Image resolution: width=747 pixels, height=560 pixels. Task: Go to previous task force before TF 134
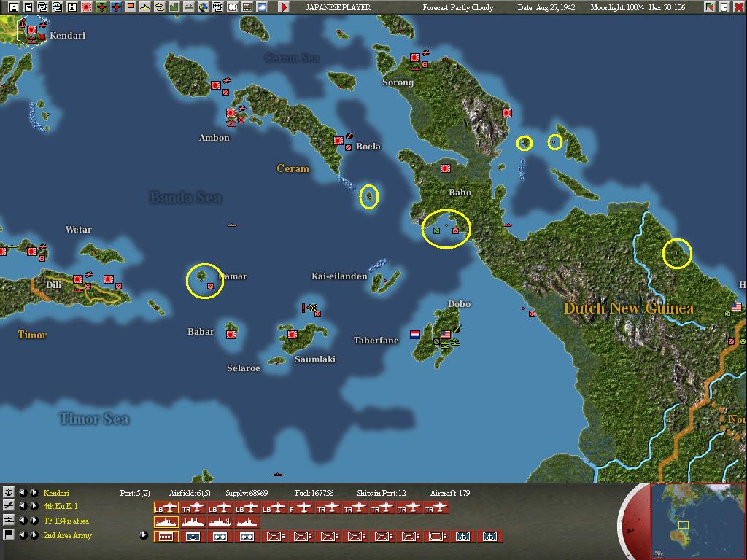pos(23,520)
